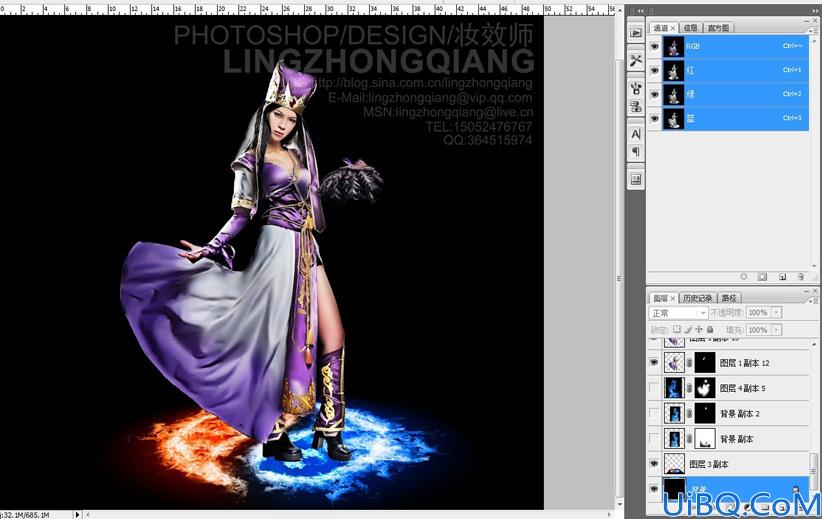The height and width of the screenshot is (519, 822).
Task: Open the Tool Presets panel icon
Action: tap(636, 61)
